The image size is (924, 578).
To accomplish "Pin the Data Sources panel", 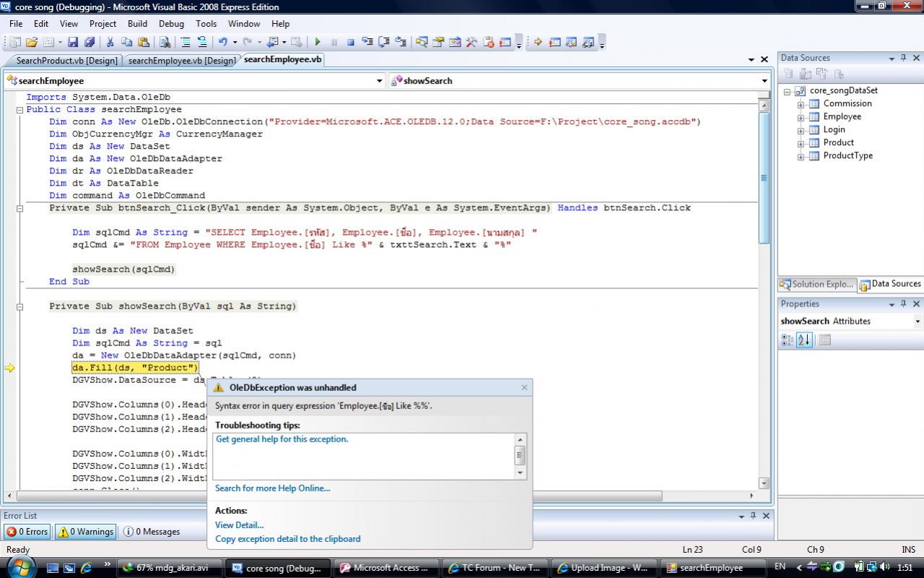I will click(903, 58).
